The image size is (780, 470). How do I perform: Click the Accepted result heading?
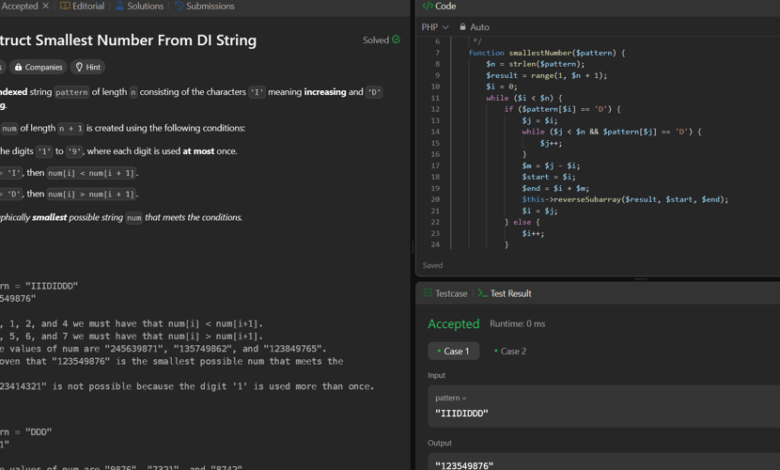(x=453, y=324)
